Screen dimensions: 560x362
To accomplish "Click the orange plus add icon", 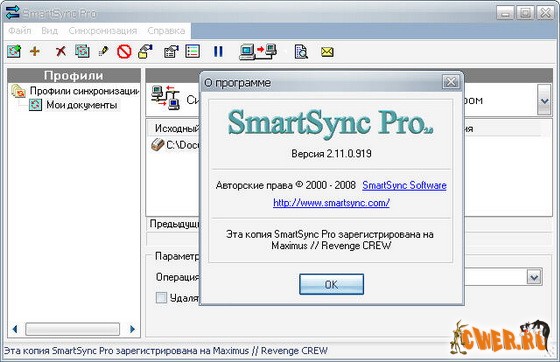I will (x=35, y=51).
